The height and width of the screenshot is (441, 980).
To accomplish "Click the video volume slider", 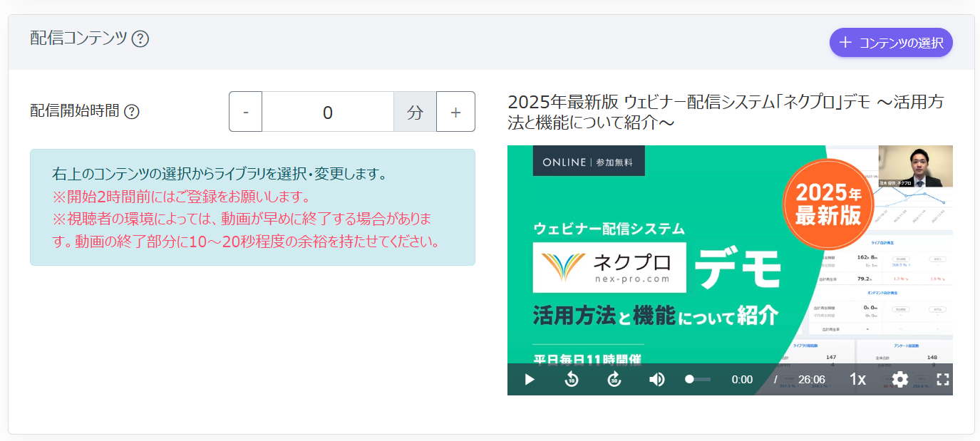I will (698, 380).
